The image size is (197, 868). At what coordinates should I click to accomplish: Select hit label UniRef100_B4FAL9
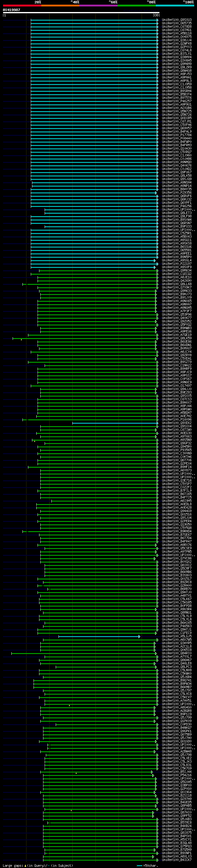[177, 131]
